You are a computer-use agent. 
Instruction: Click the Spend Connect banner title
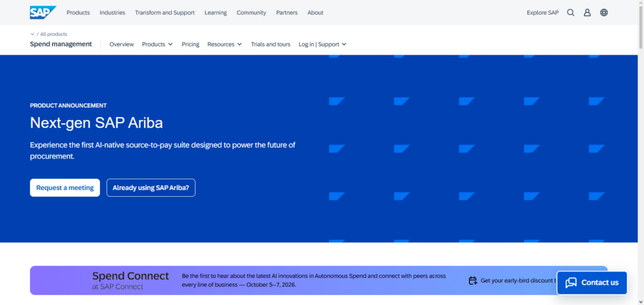[131, 276]
